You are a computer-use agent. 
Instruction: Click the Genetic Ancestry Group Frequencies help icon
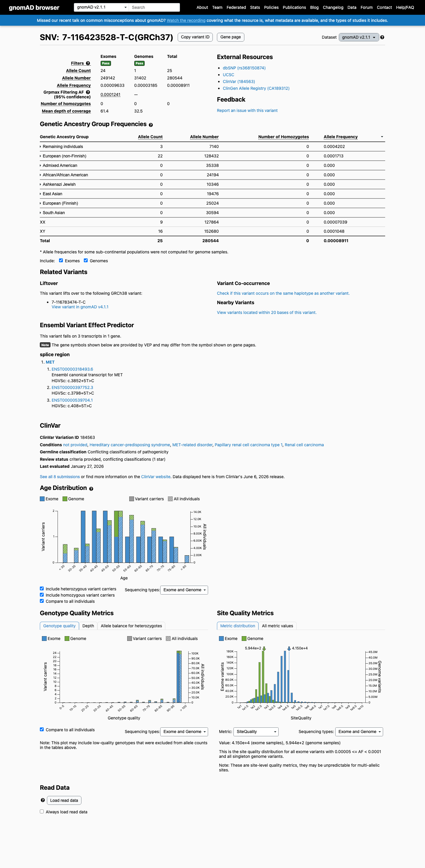pyautogui.click(x=151, y=125)
